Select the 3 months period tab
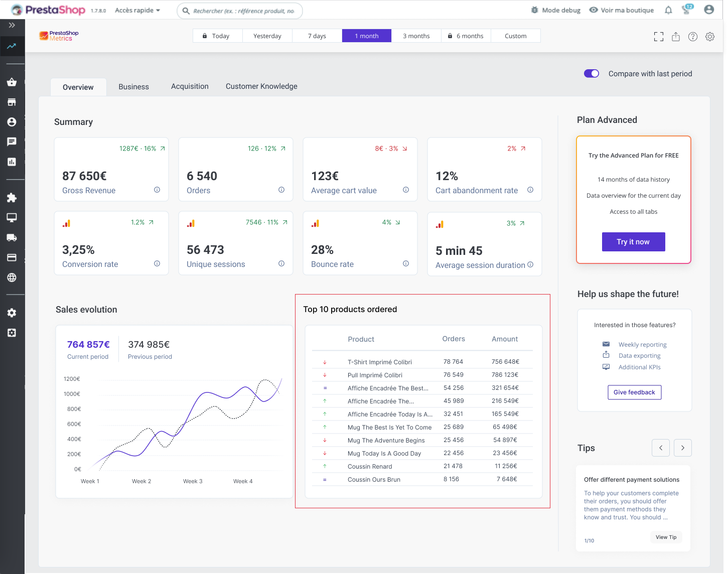 click(x=416, y=36)
